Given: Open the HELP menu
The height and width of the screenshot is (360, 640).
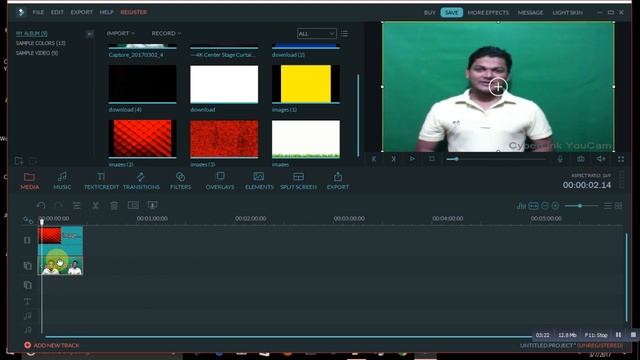Looking at the screenshot, I should pyautogui.click(x=107, y=12).
